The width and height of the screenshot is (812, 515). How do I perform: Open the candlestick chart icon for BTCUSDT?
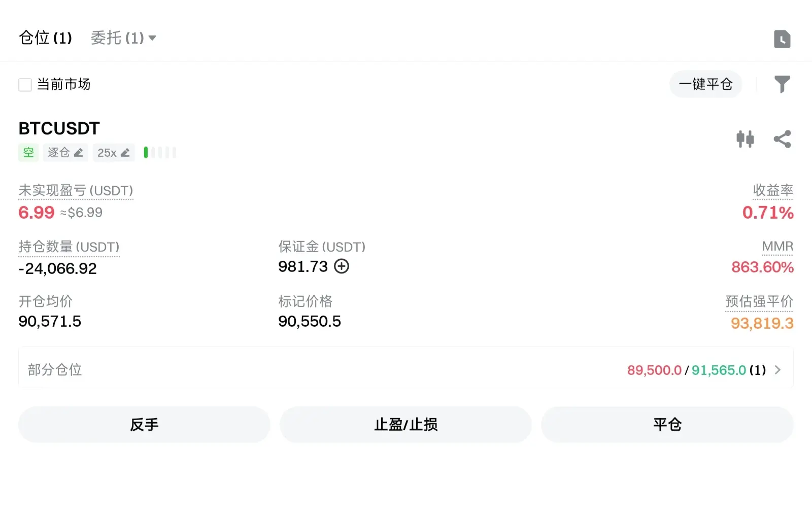745,139
